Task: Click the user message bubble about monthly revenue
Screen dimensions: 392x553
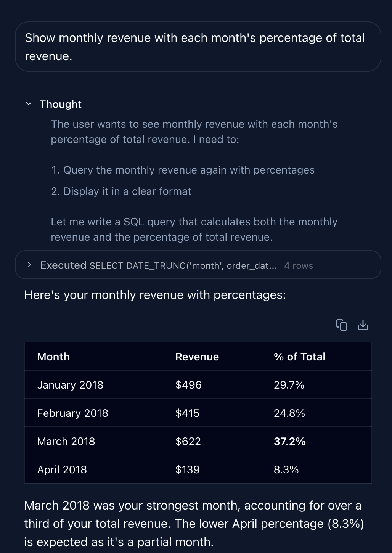Action: pos(198,47)
